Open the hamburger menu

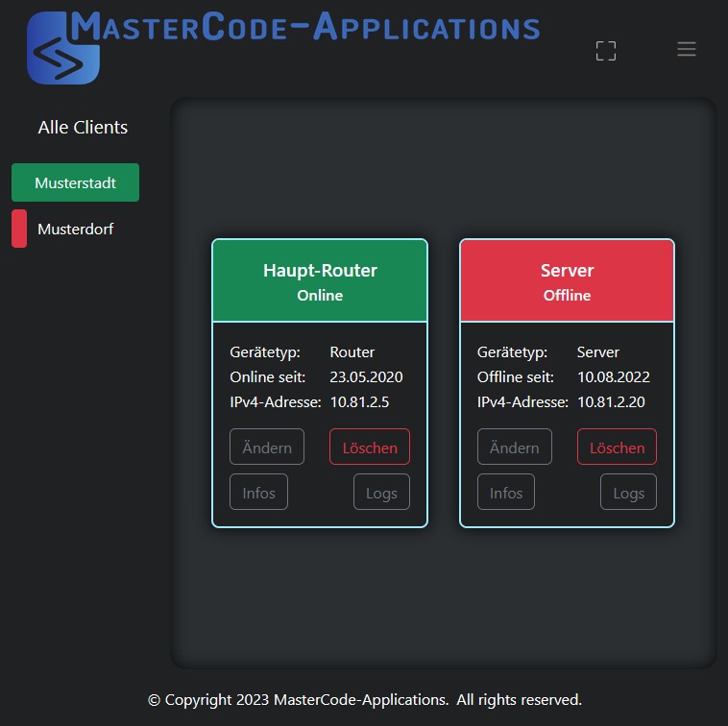(x=686, y=49)
